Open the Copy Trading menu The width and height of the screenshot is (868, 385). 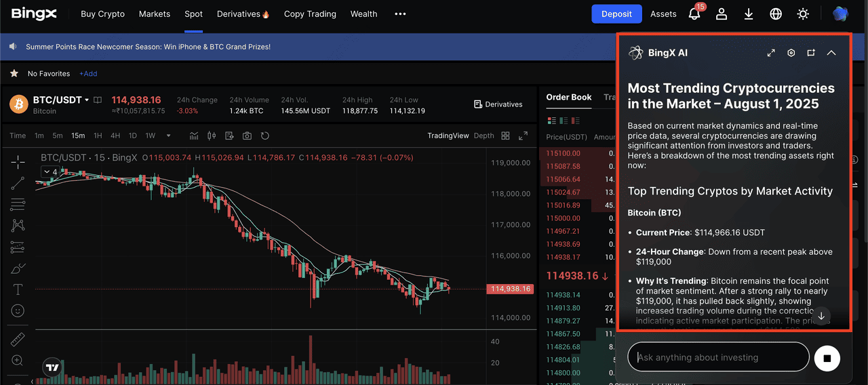click(310, 14)
